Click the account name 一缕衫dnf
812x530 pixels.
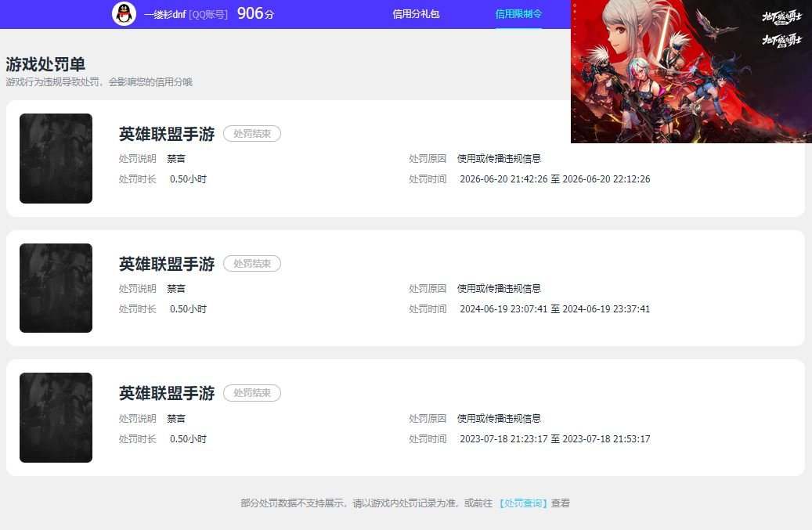[x=164, y=15]
